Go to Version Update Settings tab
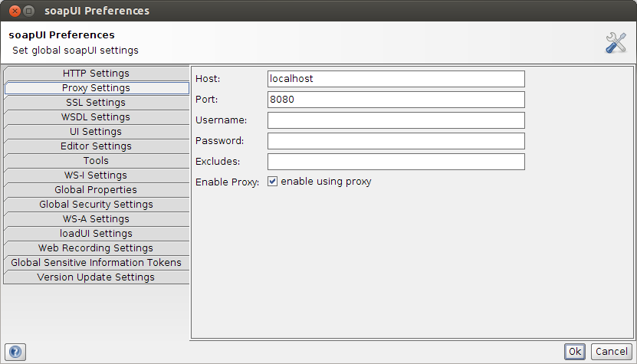This screenshot has height=364, width=637. click(x=97, y=277)
